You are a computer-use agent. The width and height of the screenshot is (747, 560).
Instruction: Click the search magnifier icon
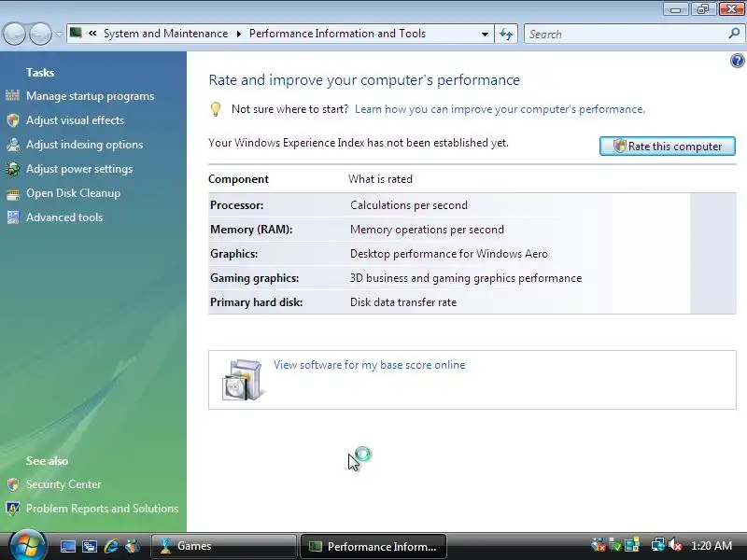(734, 34)
